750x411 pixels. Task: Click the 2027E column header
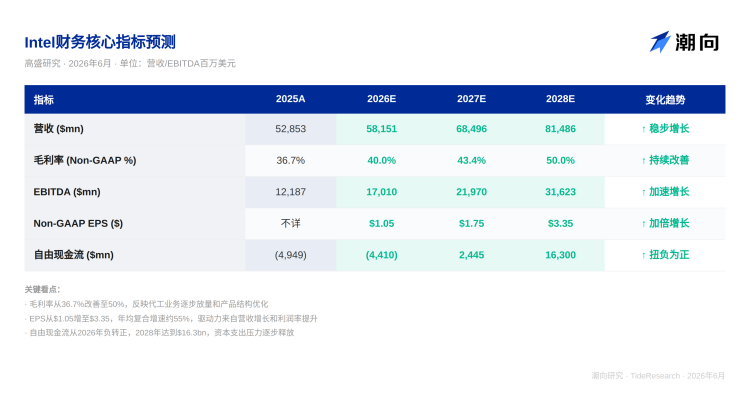(471, 99)
